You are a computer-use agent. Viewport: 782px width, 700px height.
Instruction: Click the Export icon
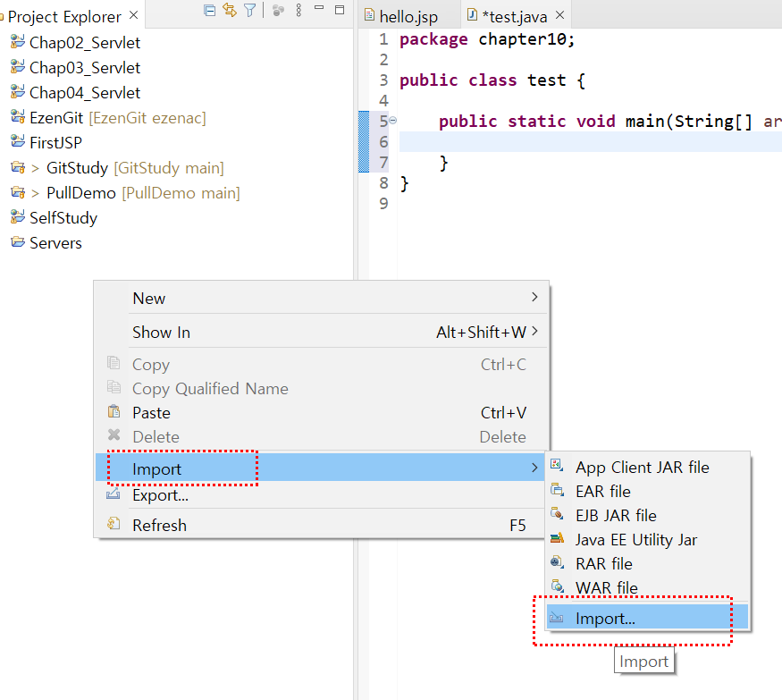tap(114, 494)
